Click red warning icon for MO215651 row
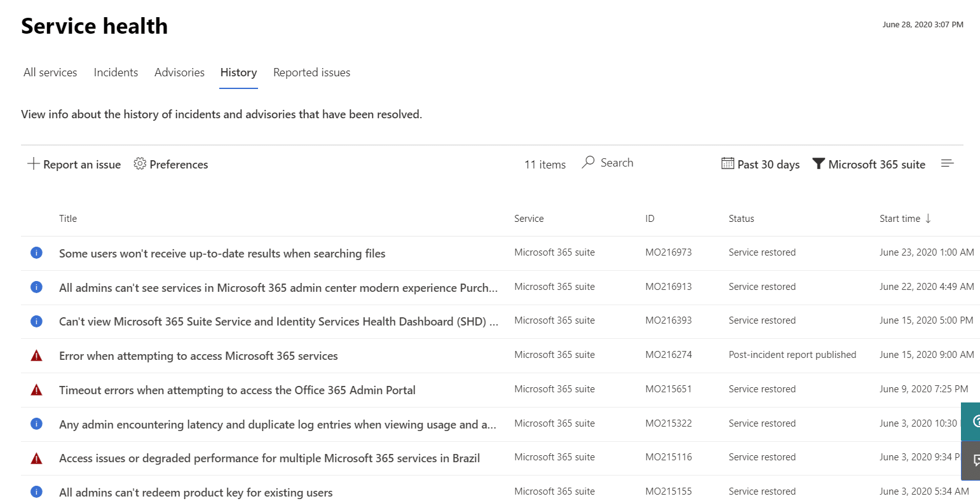 pos(36,390)
